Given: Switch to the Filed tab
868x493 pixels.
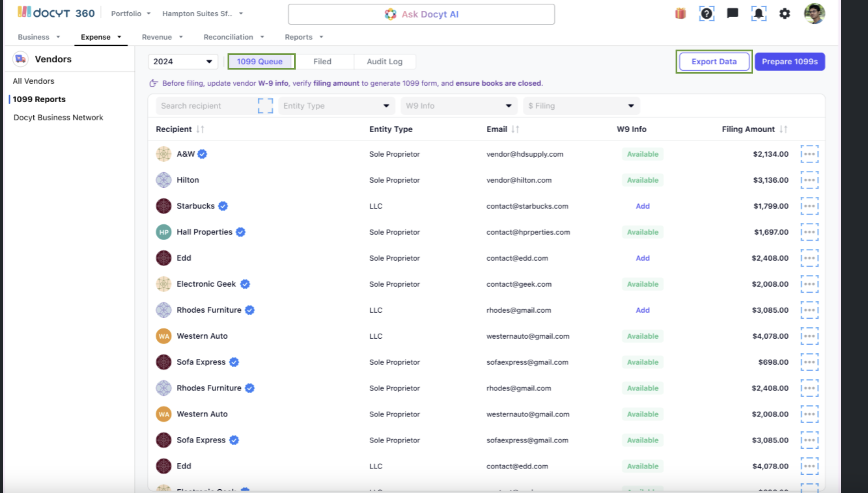Looking at the screenshot, I should 322,61.
